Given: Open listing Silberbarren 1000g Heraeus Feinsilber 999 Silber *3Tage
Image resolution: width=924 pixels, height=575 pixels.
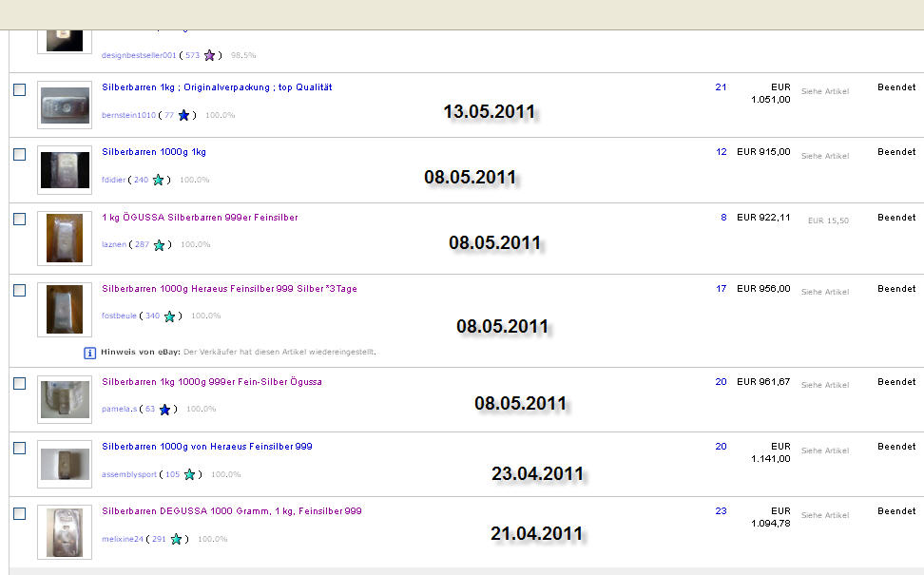Looking at the screenshot, I should pos(229,289).
